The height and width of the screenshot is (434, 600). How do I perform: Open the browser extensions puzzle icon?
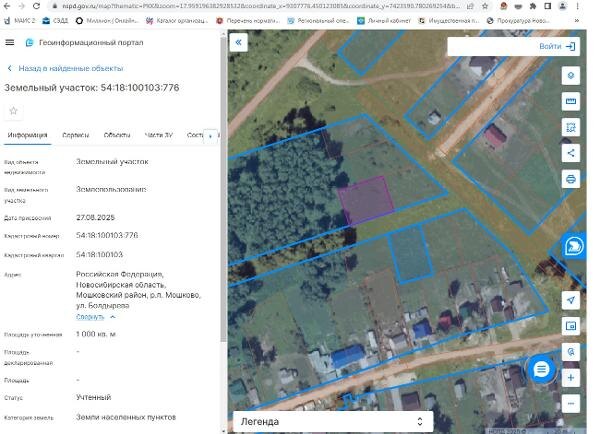(532, 6)
